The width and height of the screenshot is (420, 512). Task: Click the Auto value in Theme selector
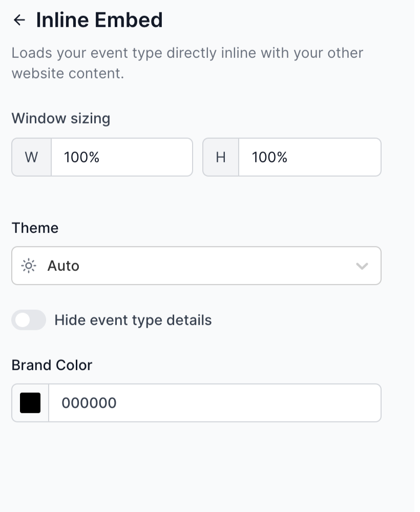tap(64, 266)
